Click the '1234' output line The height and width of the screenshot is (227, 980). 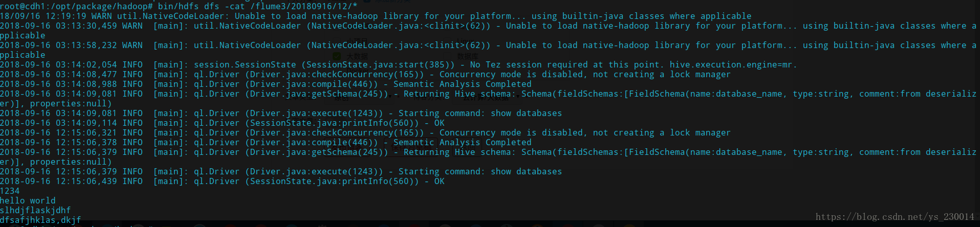point(10,191)
